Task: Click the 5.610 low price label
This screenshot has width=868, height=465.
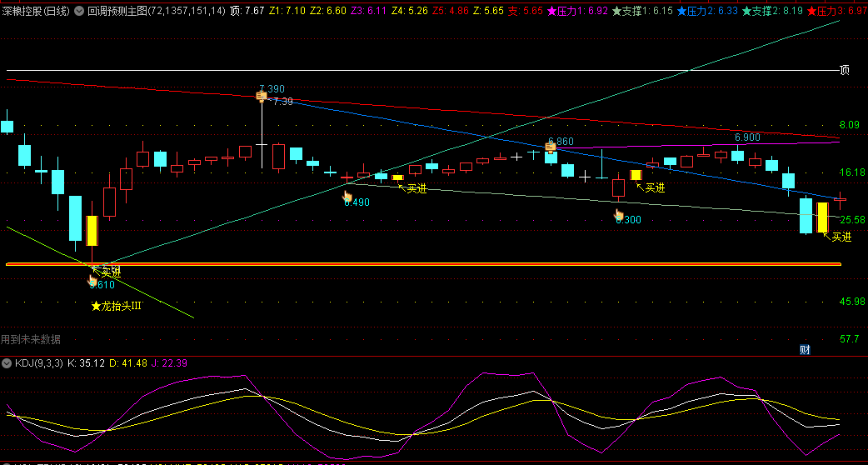Action: (102, 285)
